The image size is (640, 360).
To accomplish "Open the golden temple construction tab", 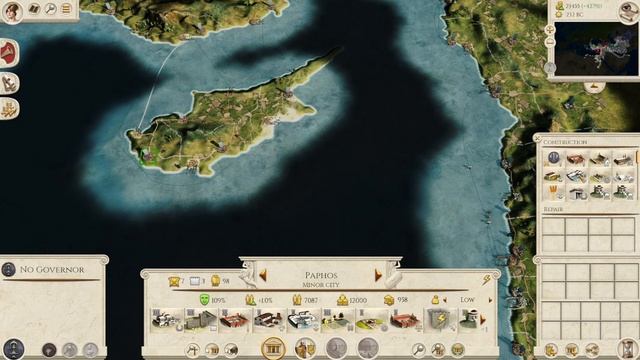I will point(273,349).
